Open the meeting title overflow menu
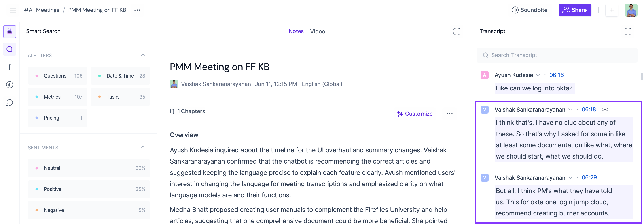The width and height of the screenshot is (644, 224). 137,10
